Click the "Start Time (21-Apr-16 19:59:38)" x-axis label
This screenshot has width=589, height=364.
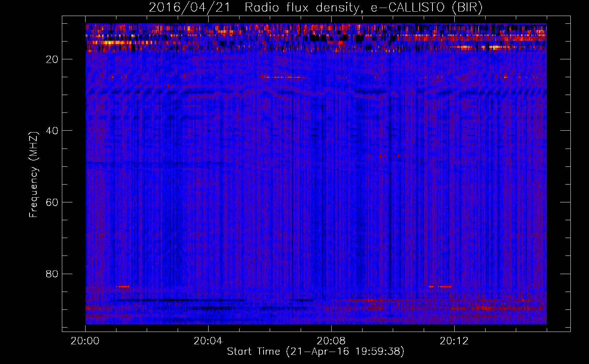[x=316, y=352]
